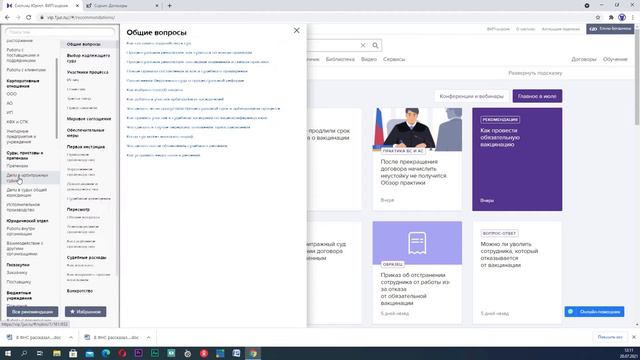Close the Общие вопросы panel
Screen dimensions: 640x360
(x=296, y=31)
